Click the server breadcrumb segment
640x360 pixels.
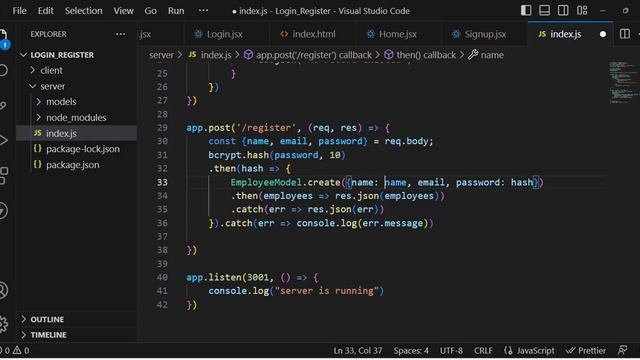pyautogui.click(x=161, y=55)
